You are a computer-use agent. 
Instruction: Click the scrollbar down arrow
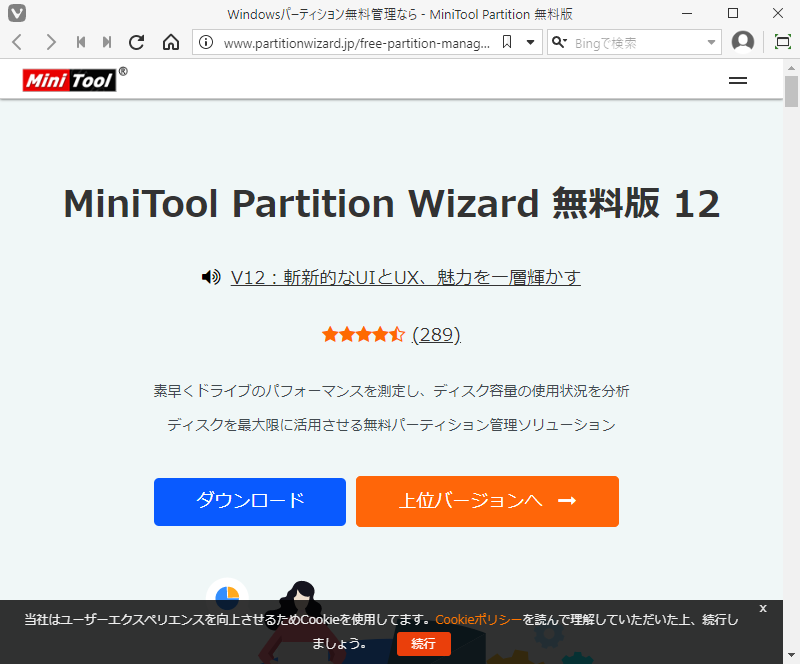pos(791,655)
